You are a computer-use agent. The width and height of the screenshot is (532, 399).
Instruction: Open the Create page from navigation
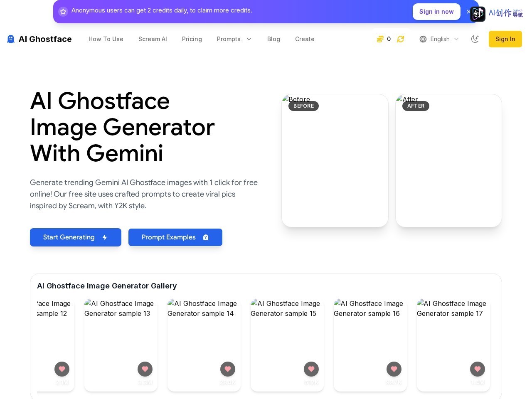tap(305, 39)
